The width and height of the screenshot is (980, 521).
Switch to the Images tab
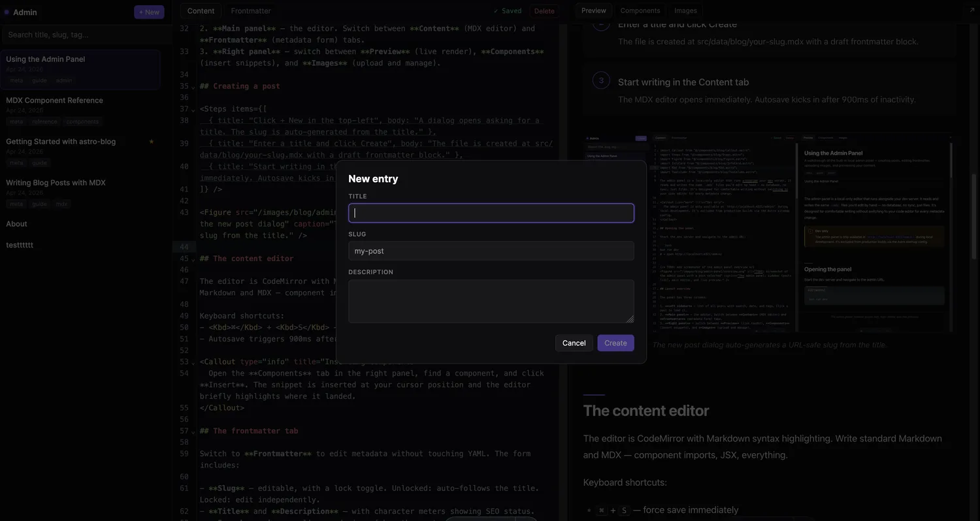pos(685,10)
